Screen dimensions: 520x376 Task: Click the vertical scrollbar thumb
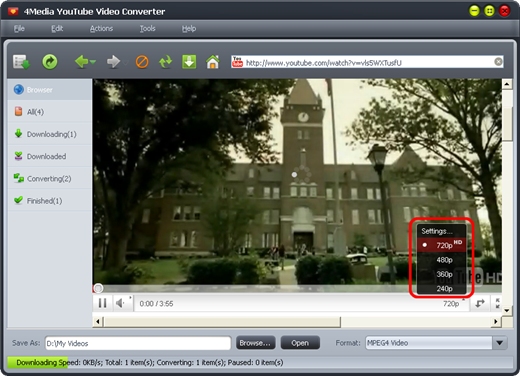click(507, 124)
